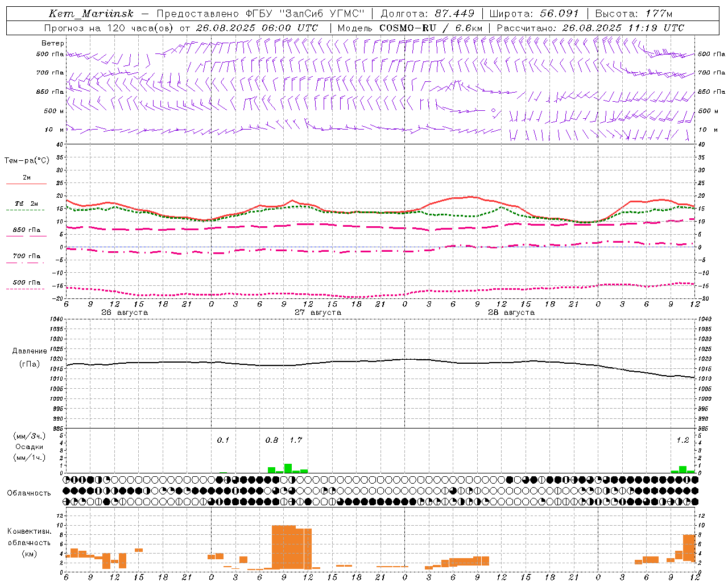Click the "Долгота: 87.449" header value

427,14
